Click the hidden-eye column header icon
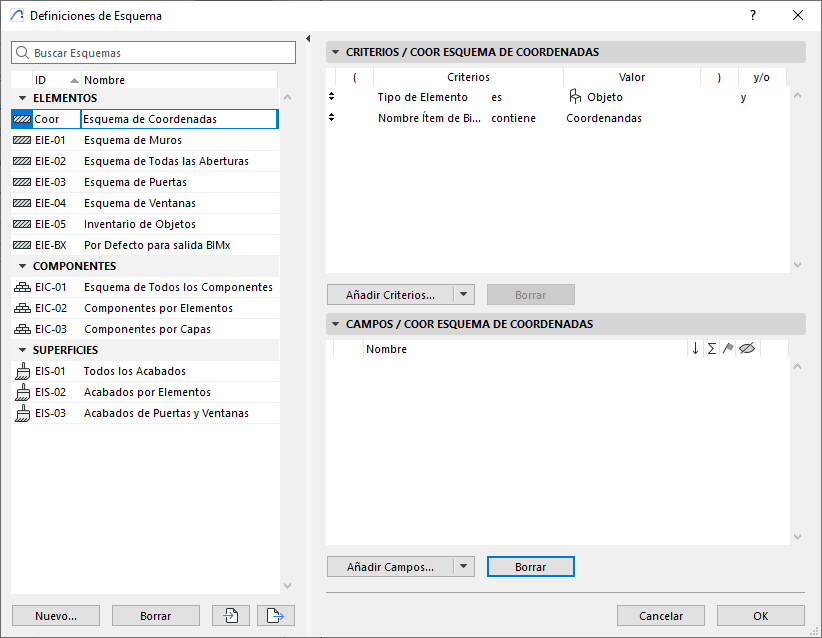Screen dimensions: 822x638 746,349
